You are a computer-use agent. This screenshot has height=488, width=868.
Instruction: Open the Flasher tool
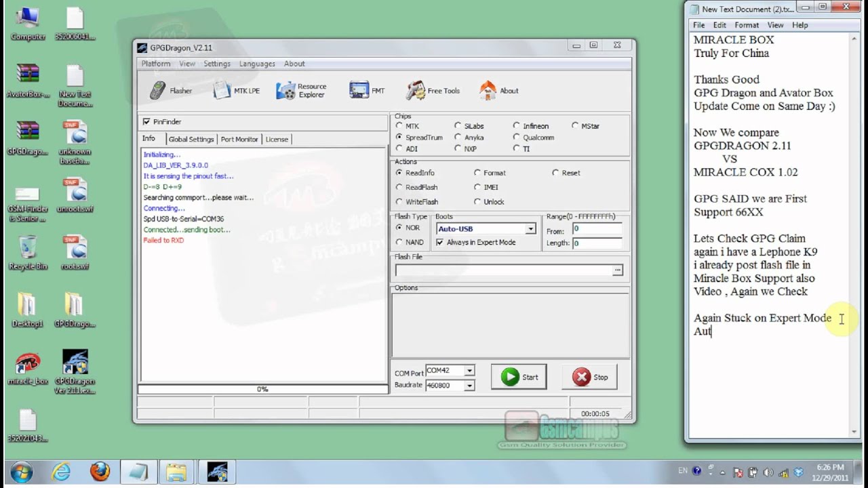171,90
